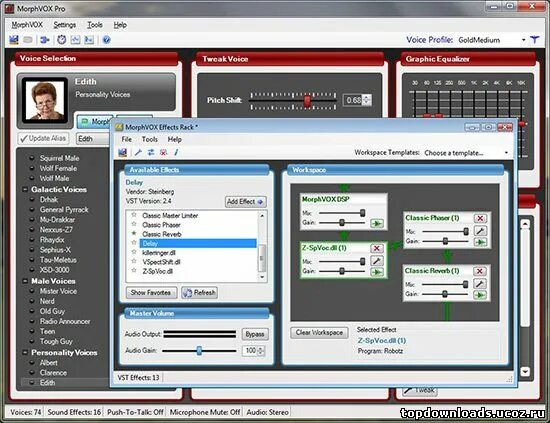Adjust the Pitch Shift value spinner arrows
This screenshot has height=423, width=550.
[367, 100]
